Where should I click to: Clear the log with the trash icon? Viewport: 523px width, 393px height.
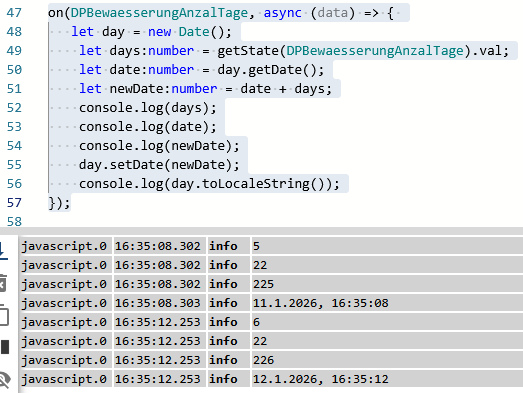(x=3, y=284)
